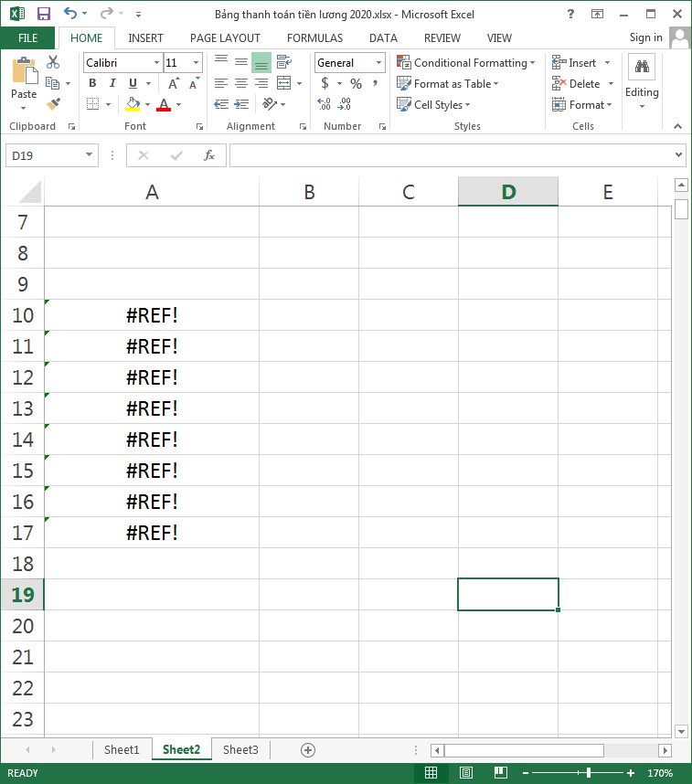Click the zoom slider handle
Viewport: 692px width, 784px height.
pos(589,773)
